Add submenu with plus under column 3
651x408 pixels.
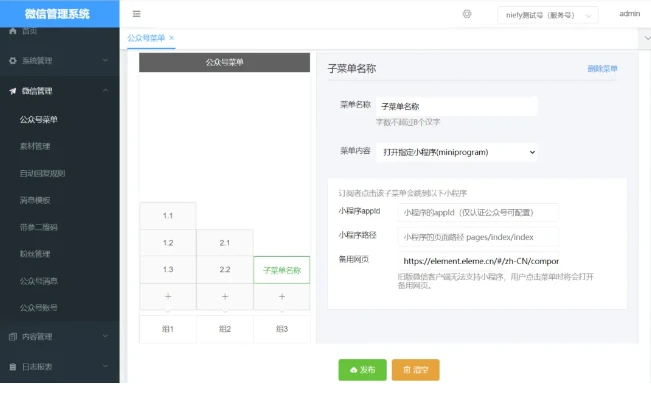[x=282, y=296]
